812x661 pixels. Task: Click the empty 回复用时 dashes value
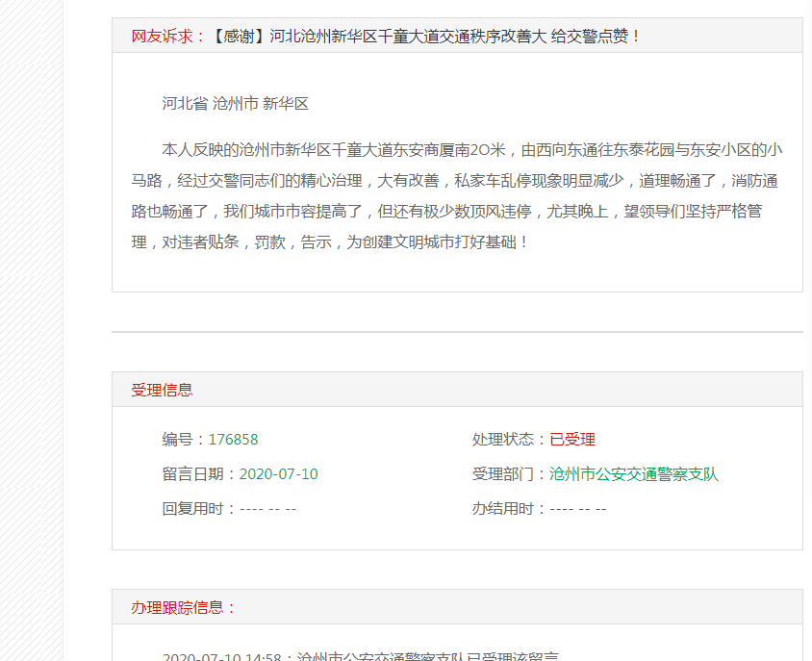coord(267,509)
